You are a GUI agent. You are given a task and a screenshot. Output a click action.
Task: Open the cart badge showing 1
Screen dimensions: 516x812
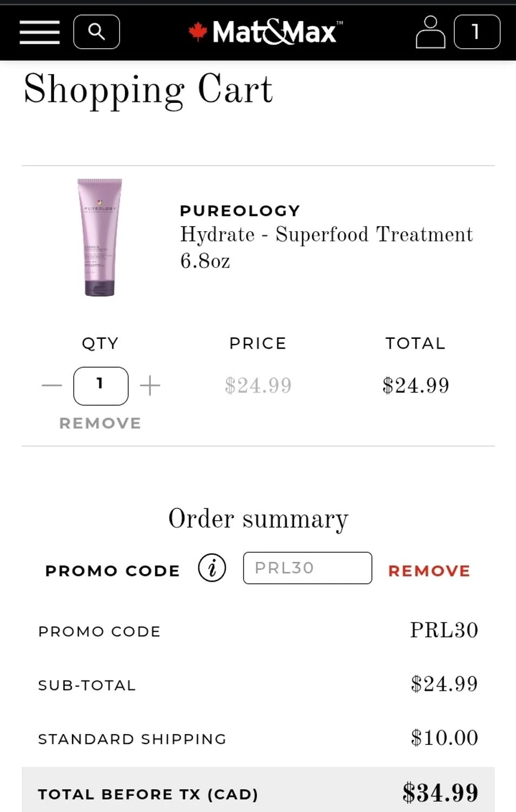coord(477,32)
